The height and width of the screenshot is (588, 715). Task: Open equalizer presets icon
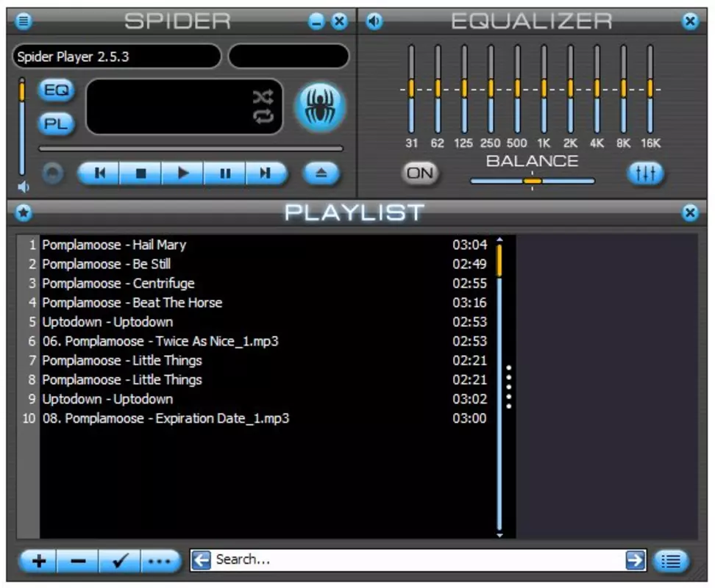[x=645, y=173]
